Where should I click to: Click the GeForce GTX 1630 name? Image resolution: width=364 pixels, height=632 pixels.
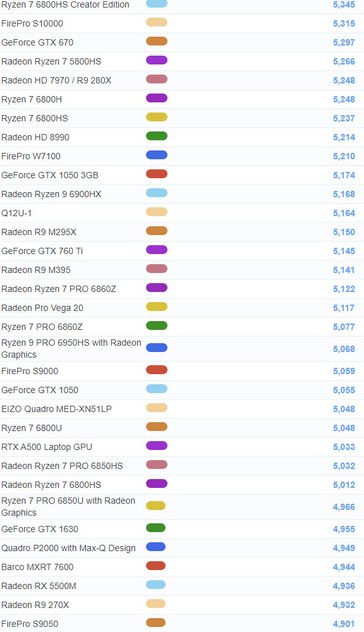[40, 529]
